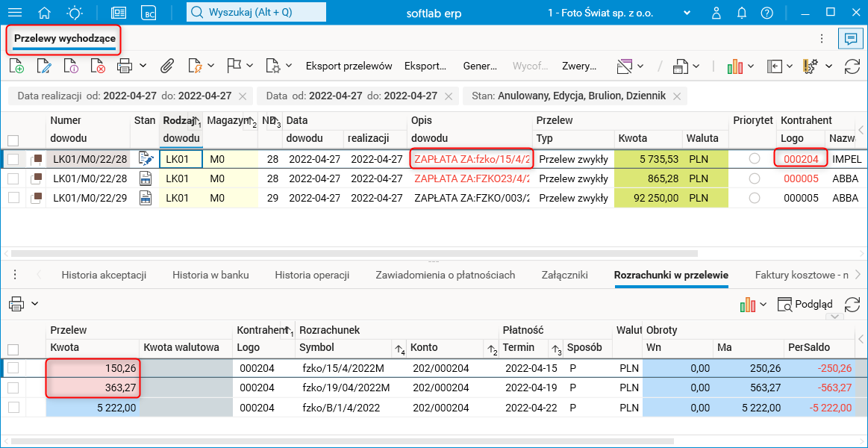Refresh the Rozrachunki w przelewie panel

852,303
